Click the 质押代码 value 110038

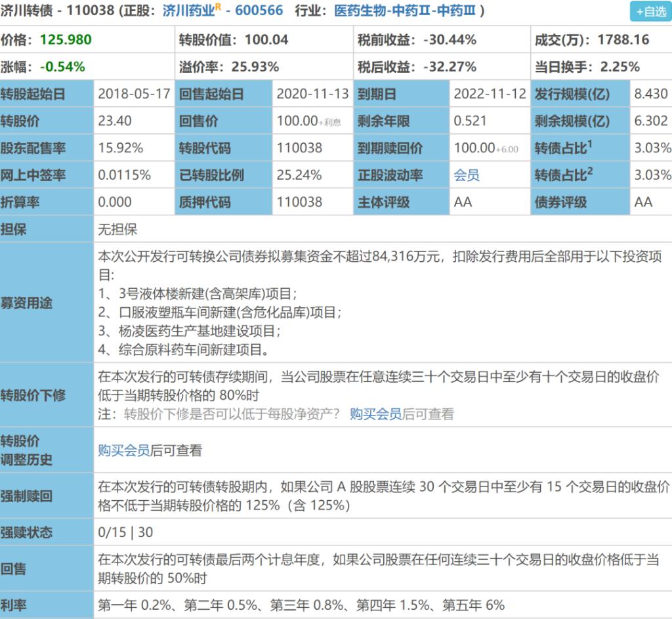[299, 202]
